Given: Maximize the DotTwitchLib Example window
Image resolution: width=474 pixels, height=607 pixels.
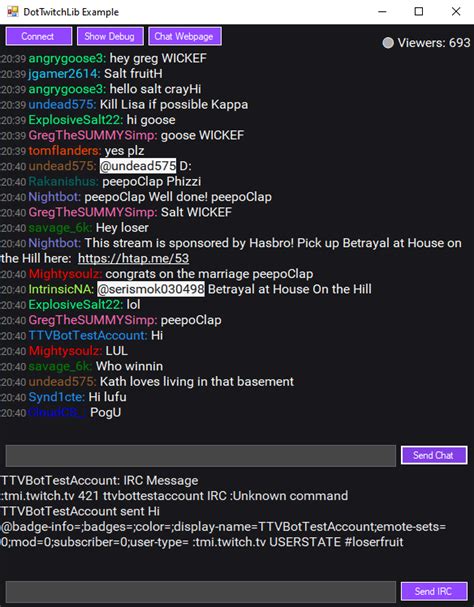Looking at the screenshot, I should 419,12.
